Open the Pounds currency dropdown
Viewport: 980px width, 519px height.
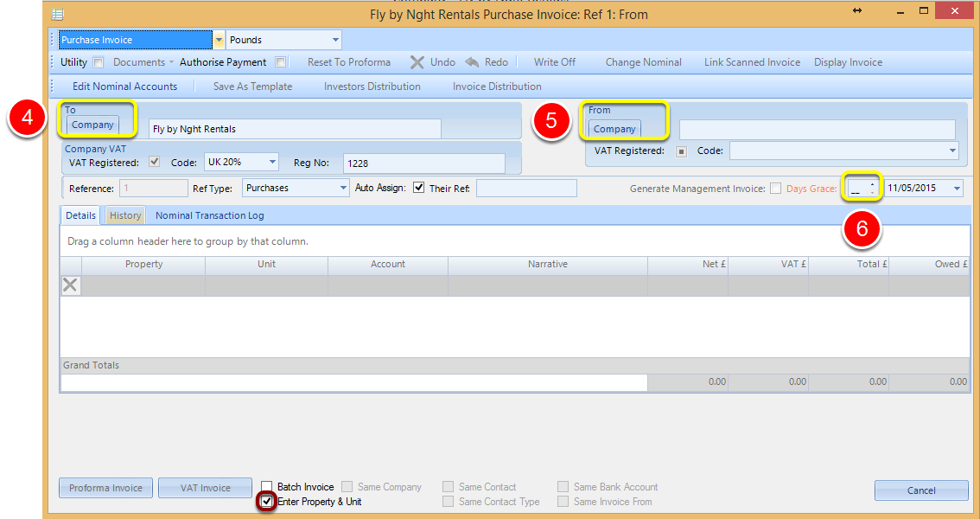point(335,40)
